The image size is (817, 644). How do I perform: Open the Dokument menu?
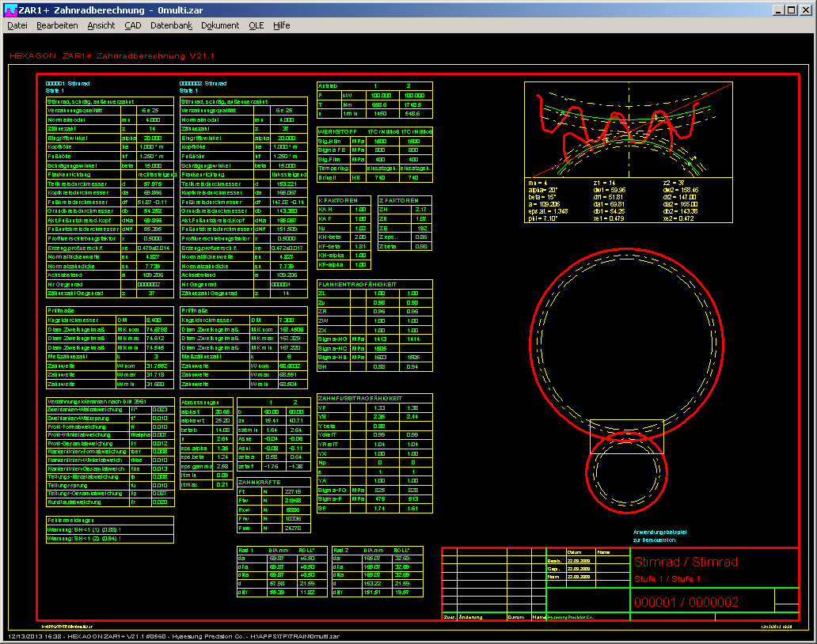click(219, 25)
